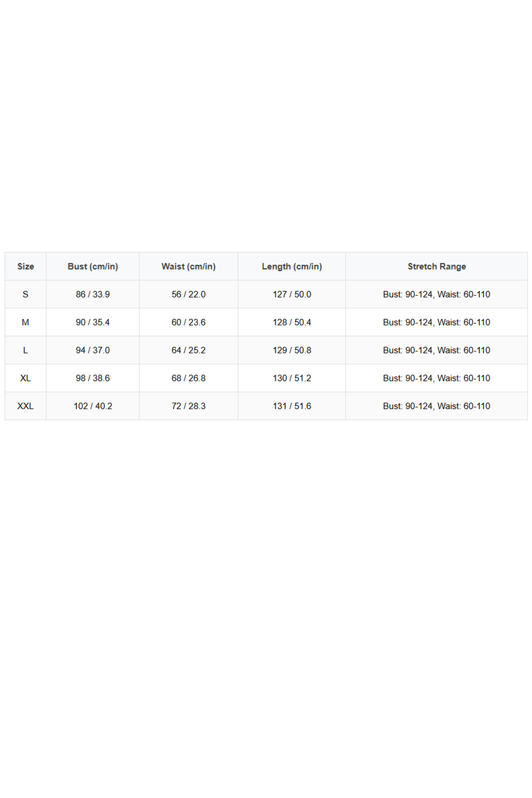Screen dimensions: 532x798
Task: Select the L size cell
Action: tap(25, 350)
